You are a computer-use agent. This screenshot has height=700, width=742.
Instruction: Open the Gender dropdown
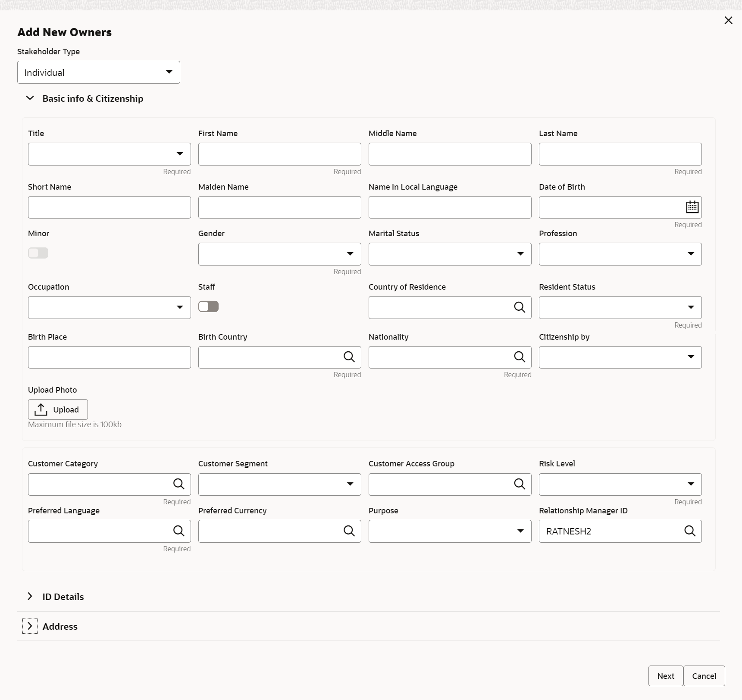coord(280,254)
